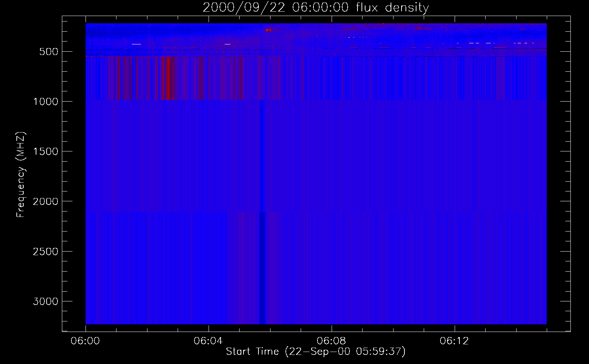Select the 'Frequency (MHZ)' y-axis label
This screenshot has width=589, height=364.
[x=21, y=175]
